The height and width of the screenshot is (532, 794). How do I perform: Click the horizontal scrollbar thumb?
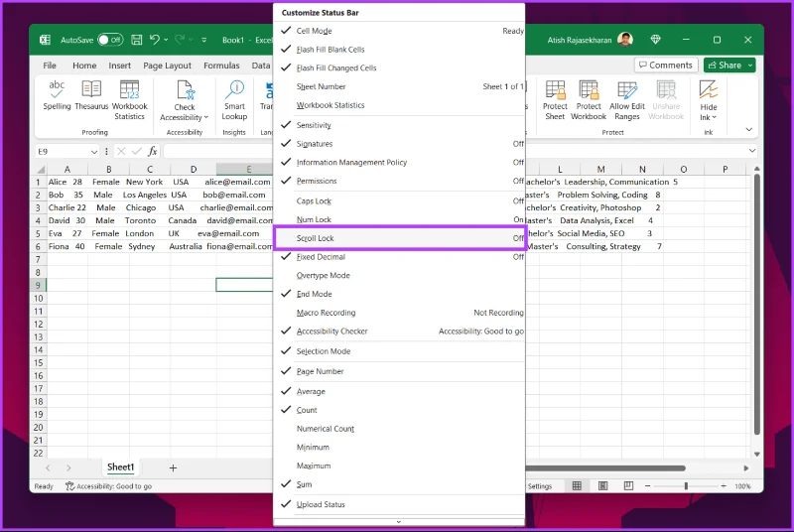coord(605,468)
